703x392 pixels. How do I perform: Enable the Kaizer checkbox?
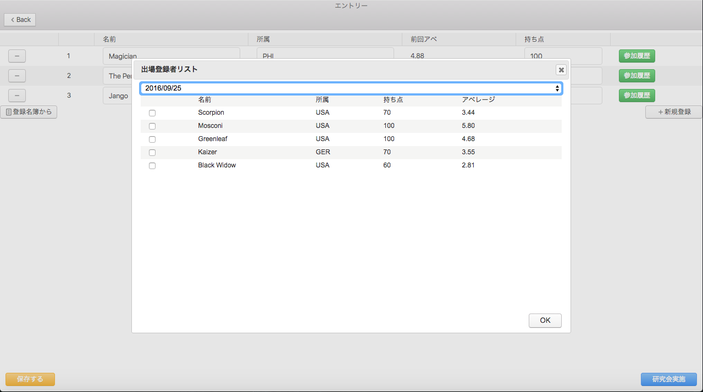tap(152, 152)
